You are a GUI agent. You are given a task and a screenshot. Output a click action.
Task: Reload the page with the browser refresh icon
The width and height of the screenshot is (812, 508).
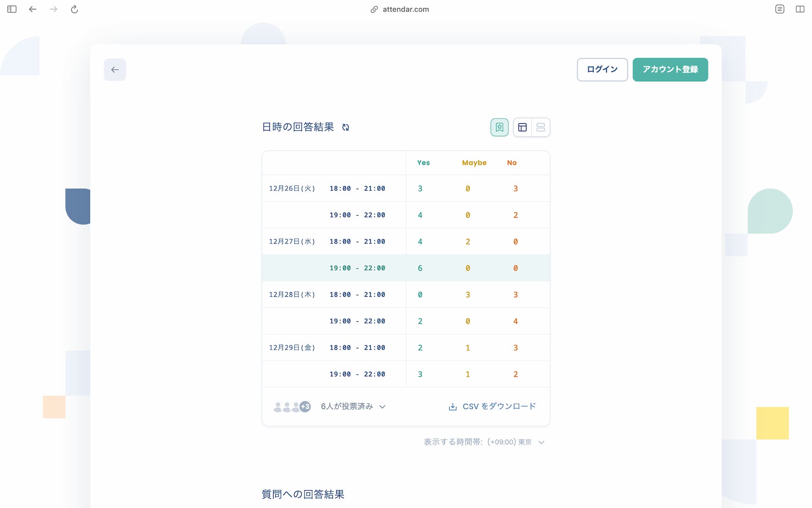click(74, 9)
